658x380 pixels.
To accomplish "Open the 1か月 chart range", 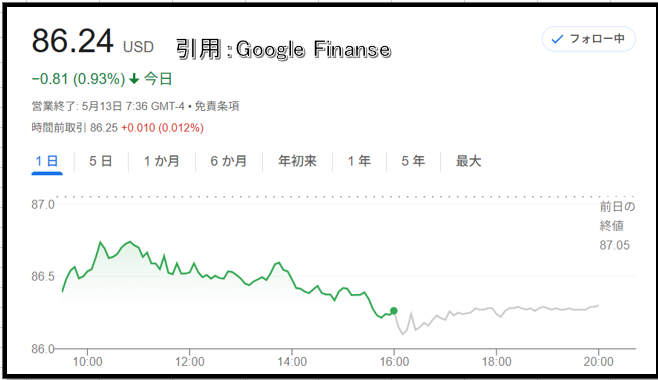I will 162,161.
